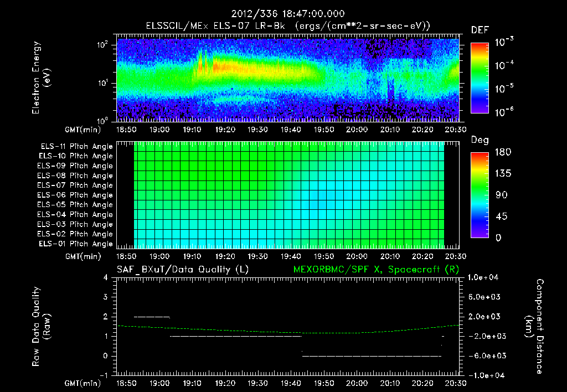Screen dimensions: 567x392
Task: Click the DEF color bar legend
Action: [480, 78]
